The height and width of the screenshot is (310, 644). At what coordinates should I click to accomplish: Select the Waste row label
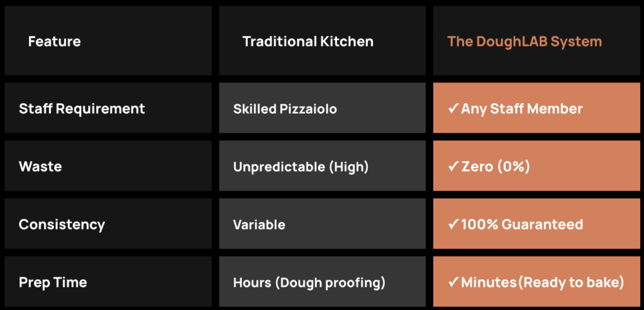(x=40, y=167)
